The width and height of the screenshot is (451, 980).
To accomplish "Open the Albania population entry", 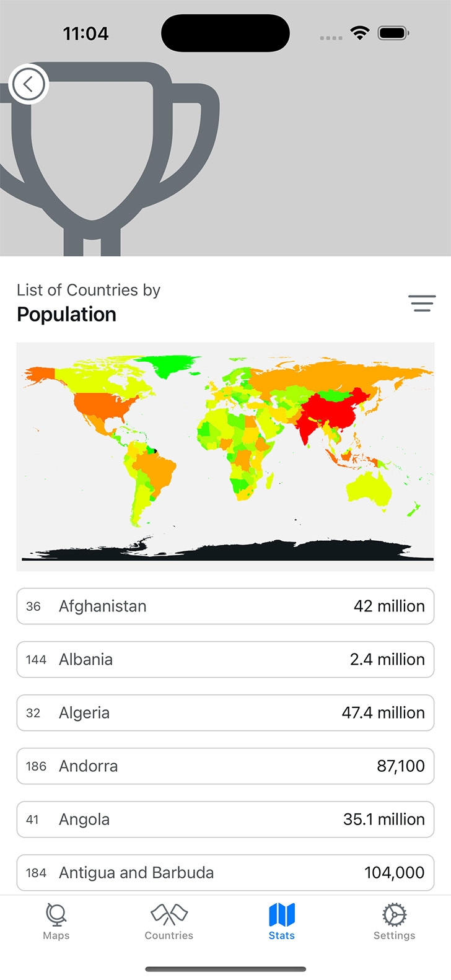I will coord(225,659).
